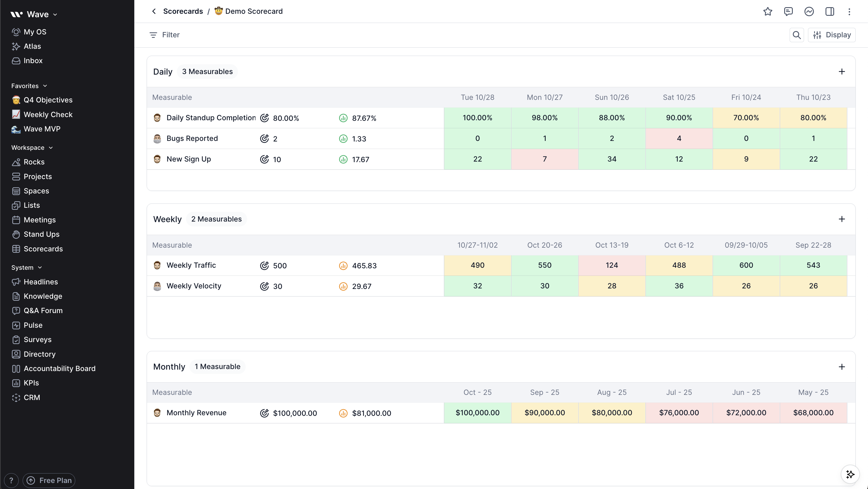Screen dimensions: 868x489
Task: Open the more options menu
Action: click(x=849, y=11)
